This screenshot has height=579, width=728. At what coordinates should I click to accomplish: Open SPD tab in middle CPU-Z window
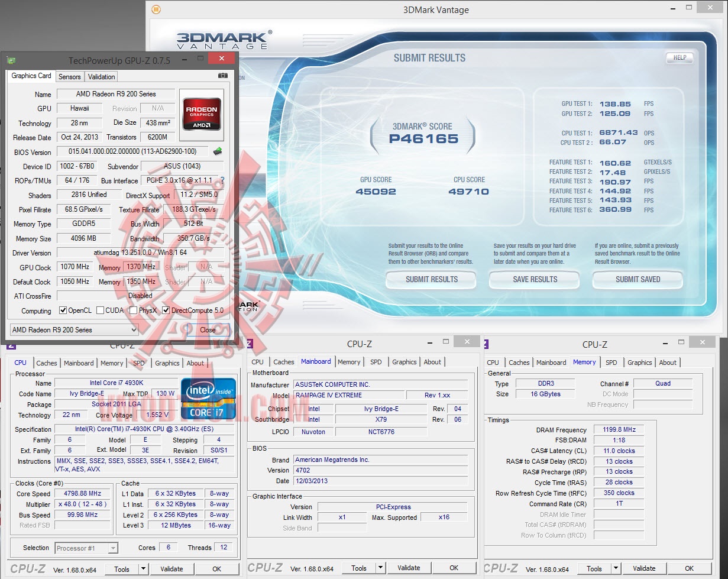[376, 362]
